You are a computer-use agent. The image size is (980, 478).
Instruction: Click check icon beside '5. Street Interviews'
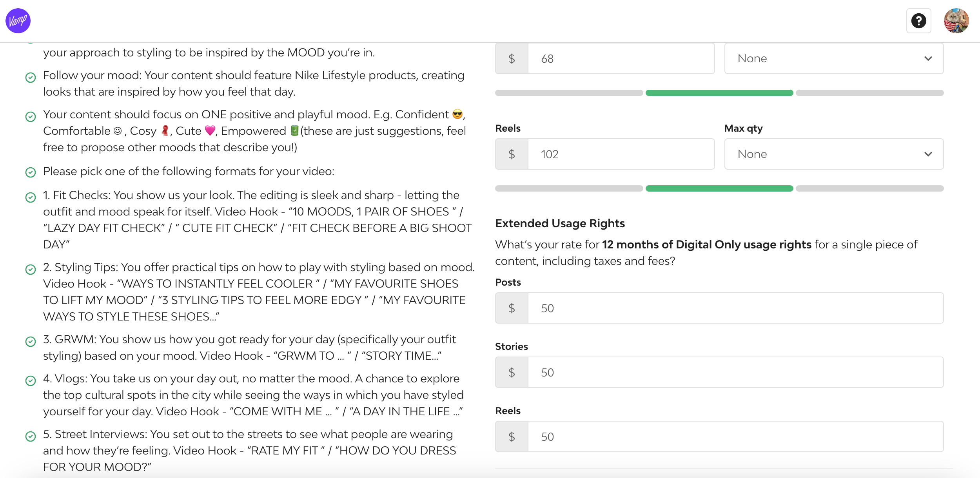[31, 436]
